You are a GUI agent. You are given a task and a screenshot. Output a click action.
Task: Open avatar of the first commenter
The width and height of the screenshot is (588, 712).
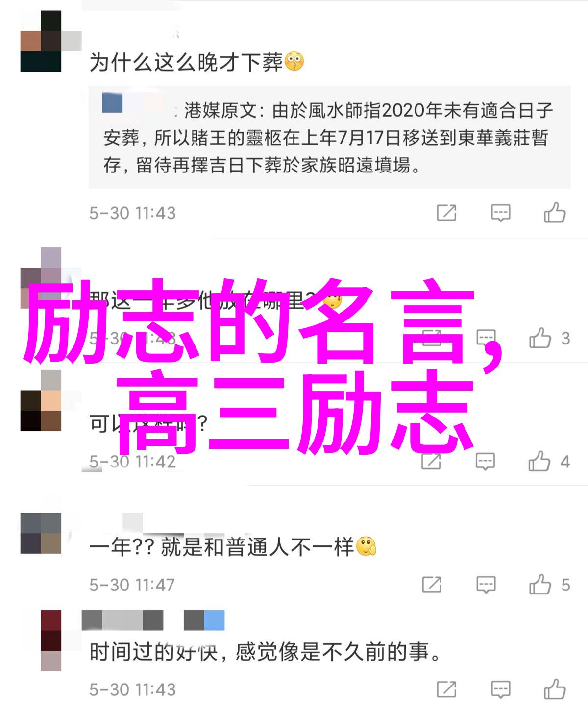(x=41, y=41)
